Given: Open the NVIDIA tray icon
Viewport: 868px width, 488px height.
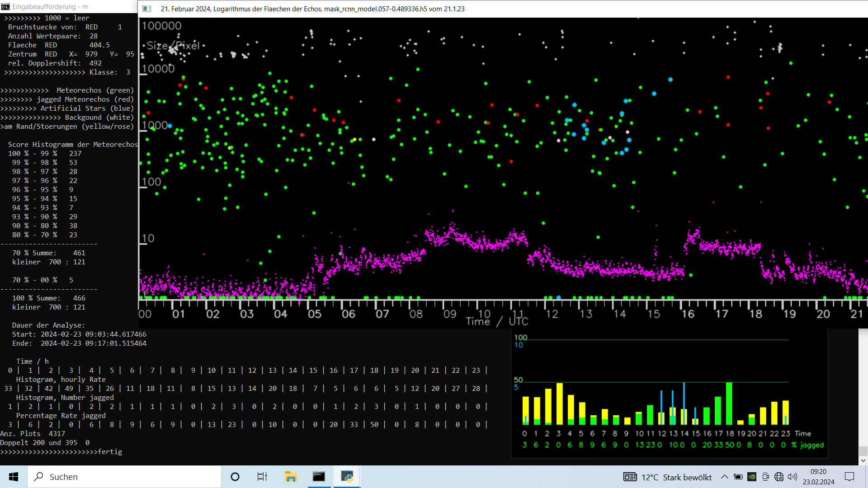Looking at the screenshot, I should pos(752,477).
